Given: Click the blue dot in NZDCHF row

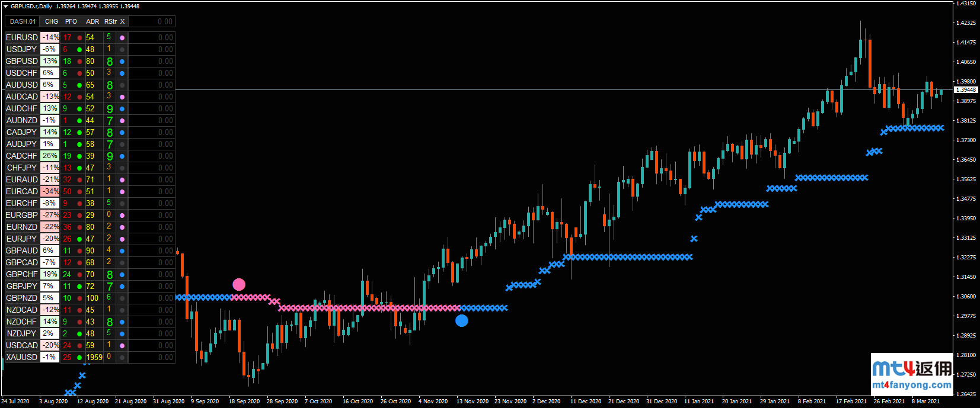Looking at the screenshot, I should point(122,322).
